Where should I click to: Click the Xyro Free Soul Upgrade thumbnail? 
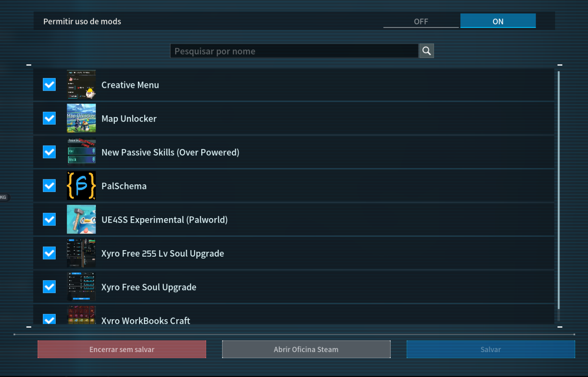[x=81, y=287]
